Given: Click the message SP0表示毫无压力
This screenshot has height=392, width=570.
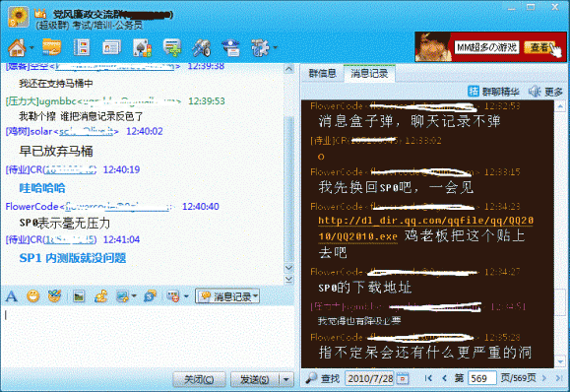Looking at the screenshot, I should (x=64, y=223).
